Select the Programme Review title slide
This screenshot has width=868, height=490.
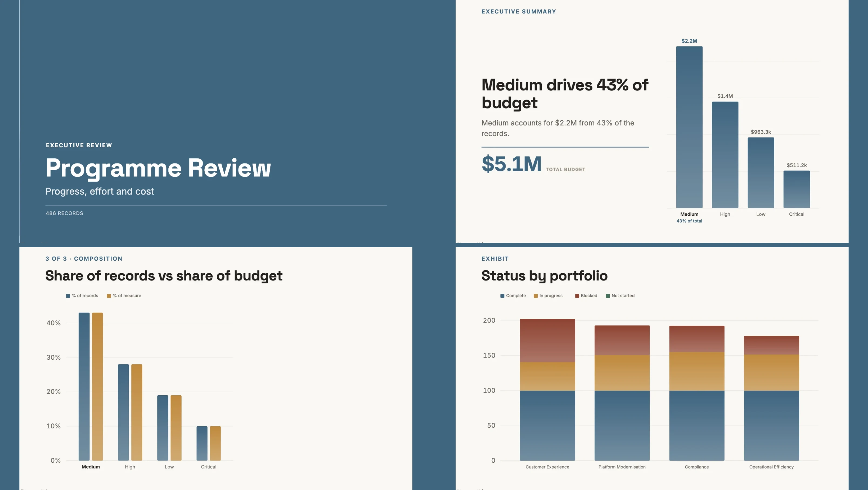[216, 121]
